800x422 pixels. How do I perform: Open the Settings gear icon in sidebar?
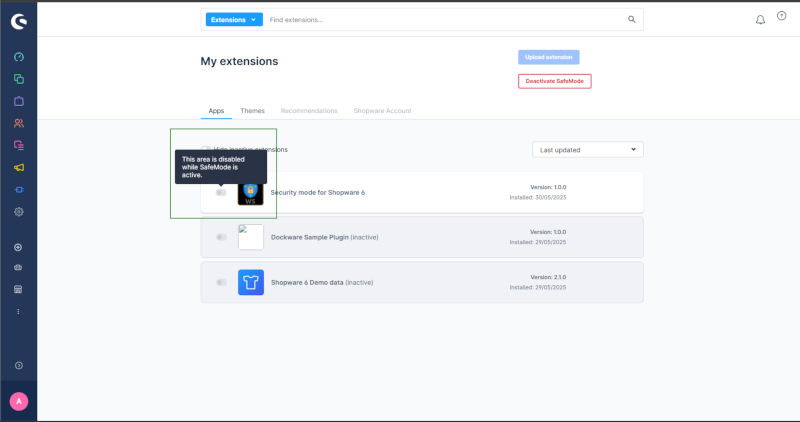pyautogui.click(x=19, y=212)
